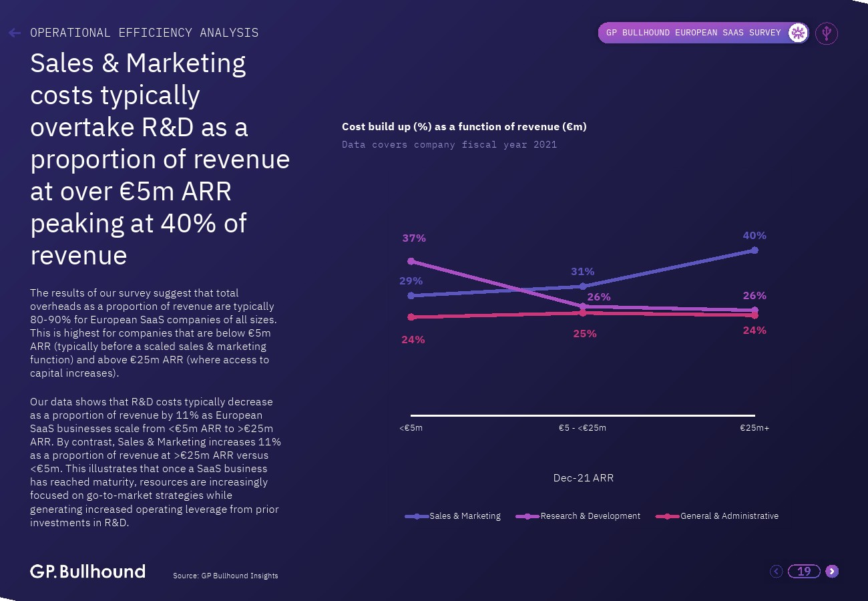The height and width of the screenshot is (601, 868).
Task: Click the <€5m axis category label
Action: tap(411, 428)
